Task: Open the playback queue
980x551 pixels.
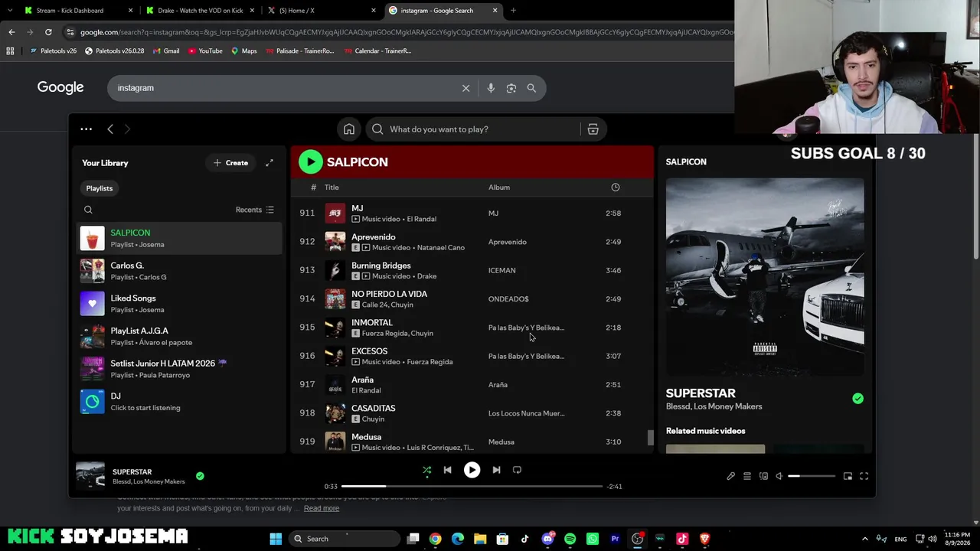Action: tap(747, 476)
